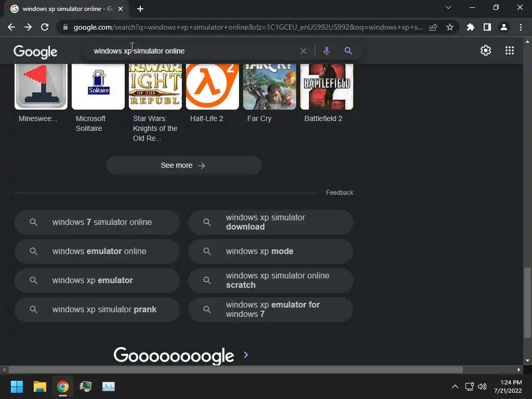
Task: Go to next results page chevron
Action: point(246,355)
